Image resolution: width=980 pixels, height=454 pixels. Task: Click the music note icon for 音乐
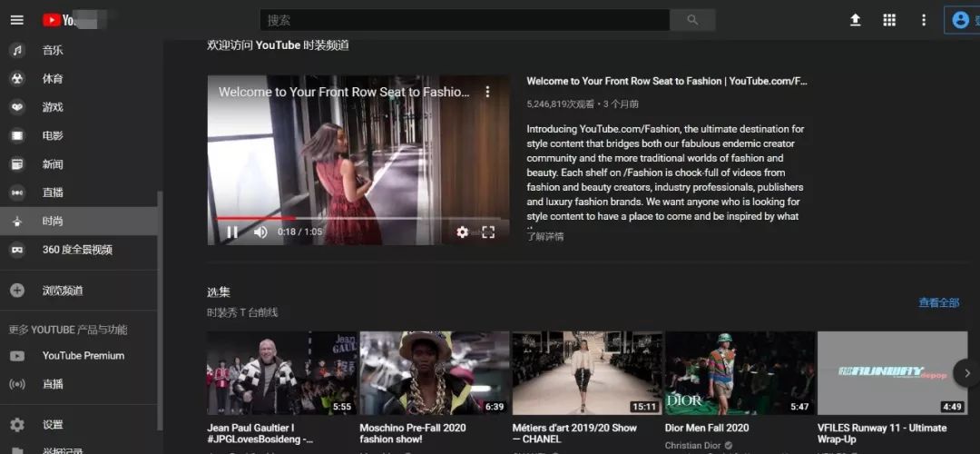(17, 50)
